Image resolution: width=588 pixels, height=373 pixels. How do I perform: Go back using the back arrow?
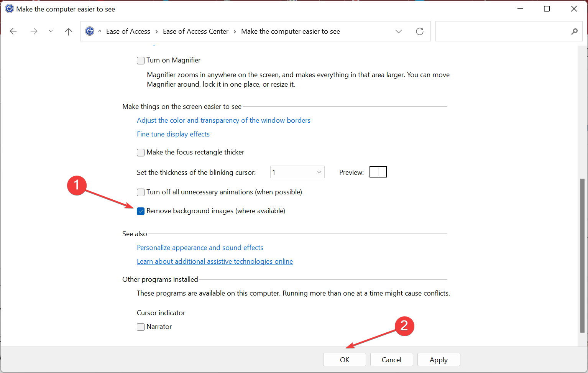pos(13,31)
